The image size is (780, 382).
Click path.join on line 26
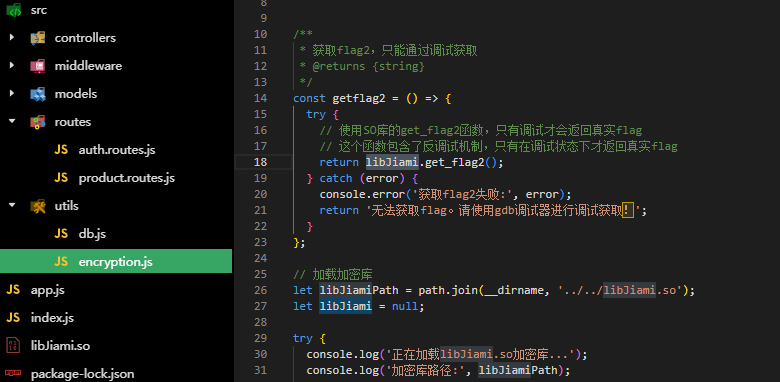[x=448, y=290]
